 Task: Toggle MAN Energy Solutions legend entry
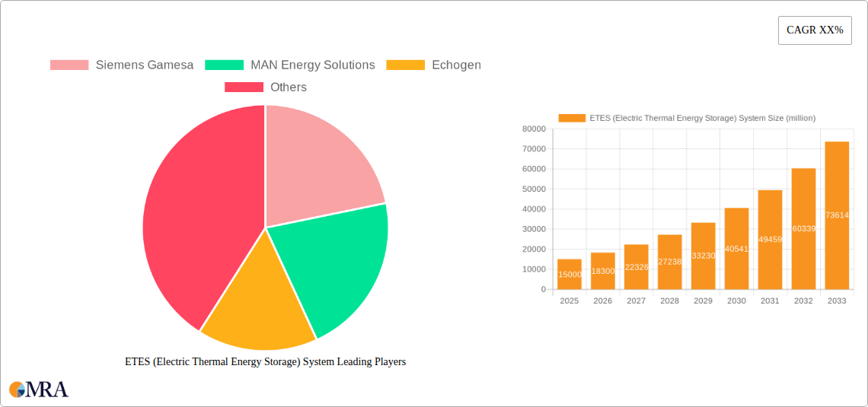(290, 65)
